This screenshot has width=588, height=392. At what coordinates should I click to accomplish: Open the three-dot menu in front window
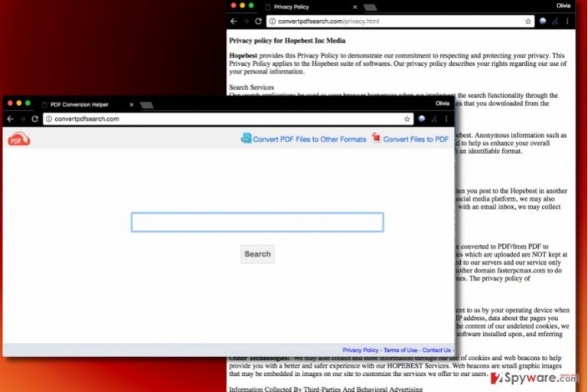(446, 119)
